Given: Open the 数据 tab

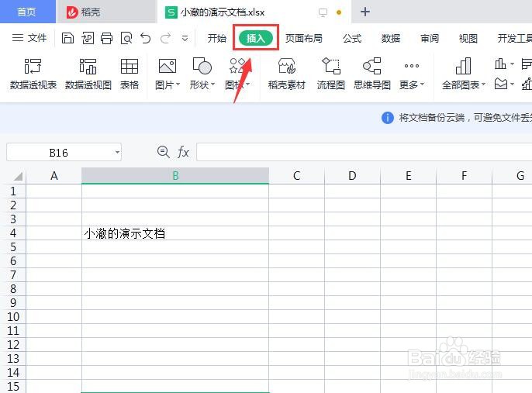Looking at the screenshot, I should tap(391, 38).
